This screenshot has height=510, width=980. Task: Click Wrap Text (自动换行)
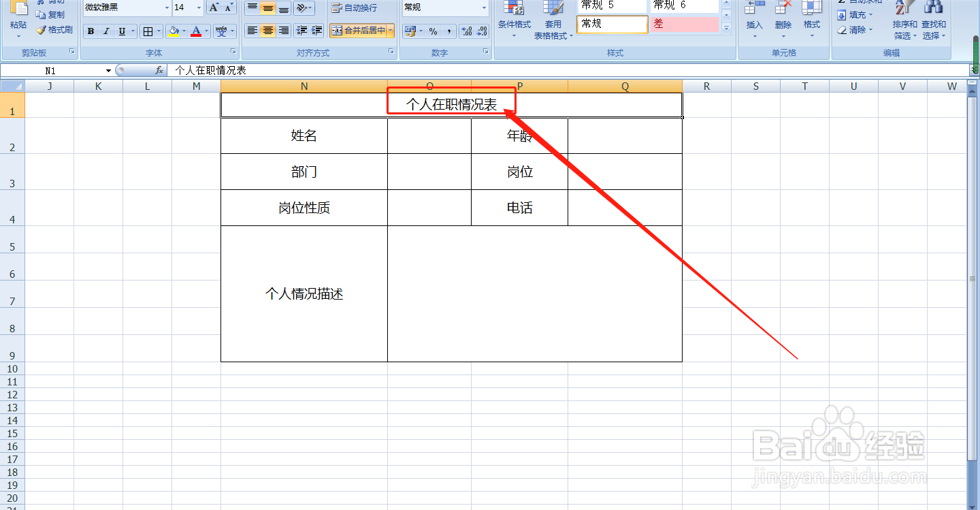pyautogui.click(x=354, y=7)
